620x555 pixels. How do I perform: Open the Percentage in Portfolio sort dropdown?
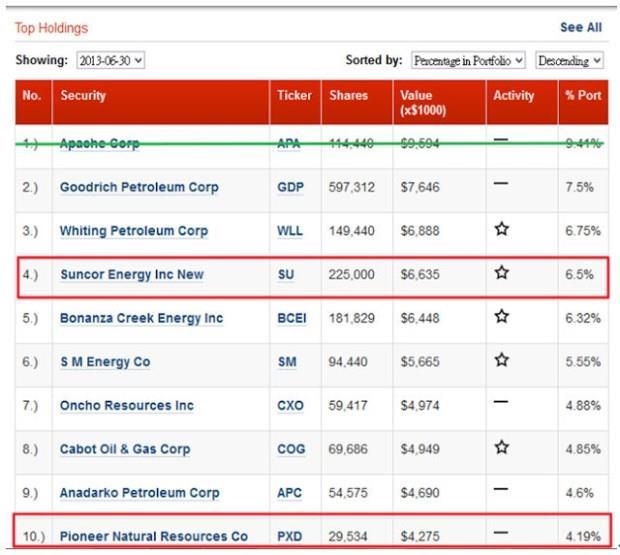point(468,60)
